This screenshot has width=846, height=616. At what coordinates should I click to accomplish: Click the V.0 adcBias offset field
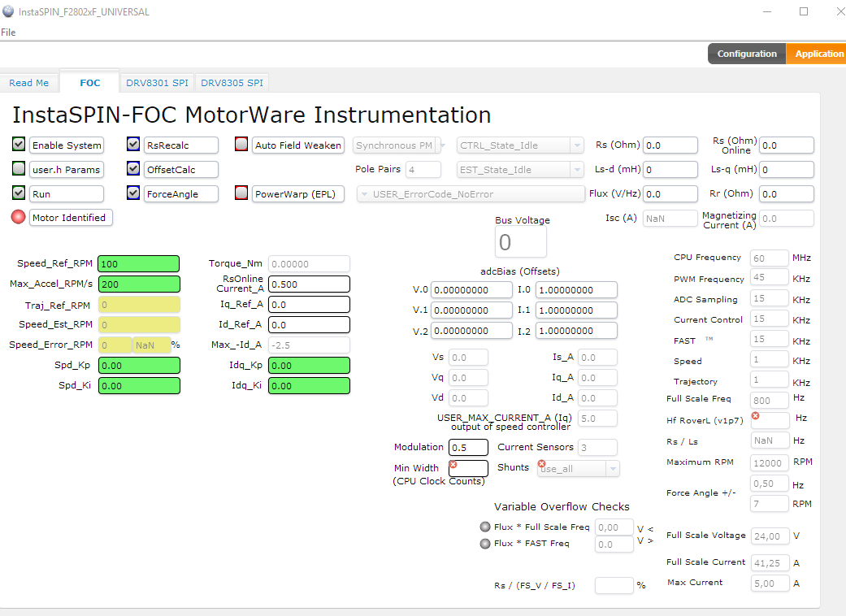point(471,289)
